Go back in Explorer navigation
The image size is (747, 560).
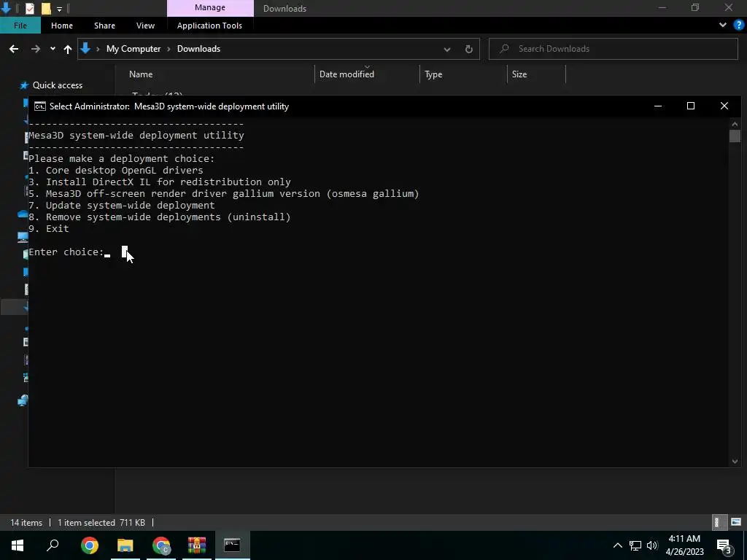14,49
